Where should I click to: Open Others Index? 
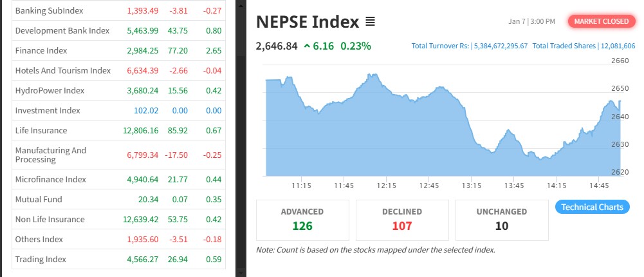pos(39,240)
